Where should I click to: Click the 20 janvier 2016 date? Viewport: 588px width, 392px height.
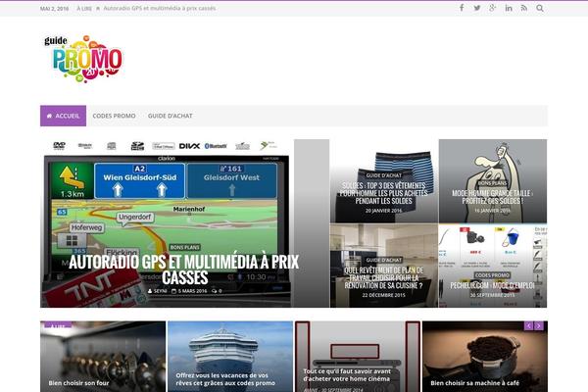click(383, 211)
